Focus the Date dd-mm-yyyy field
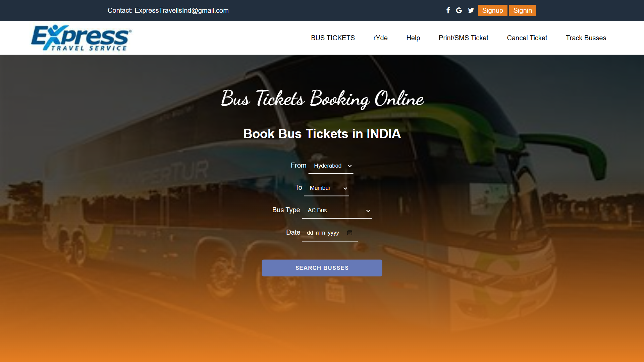Screen dimensions: 644x362 pyautogui.click(x=330, y=233)
